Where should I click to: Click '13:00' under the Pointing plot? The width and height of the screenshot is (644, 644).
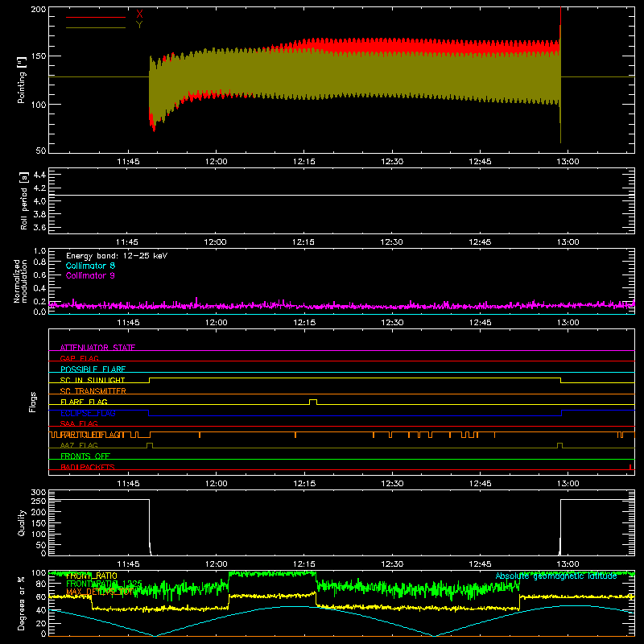point(568,162)
